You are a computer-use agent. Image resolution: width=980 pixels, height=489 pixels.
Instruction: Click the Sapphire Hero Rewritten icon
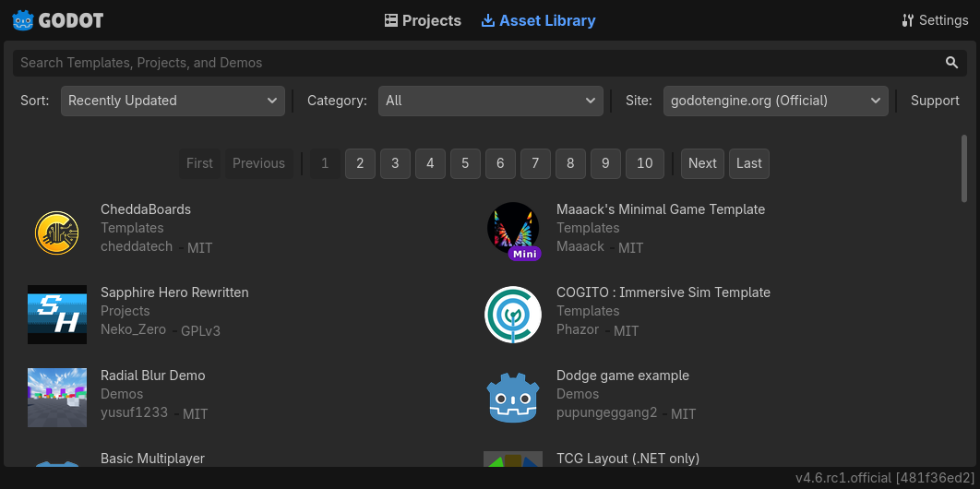click(x=57, y=315)
